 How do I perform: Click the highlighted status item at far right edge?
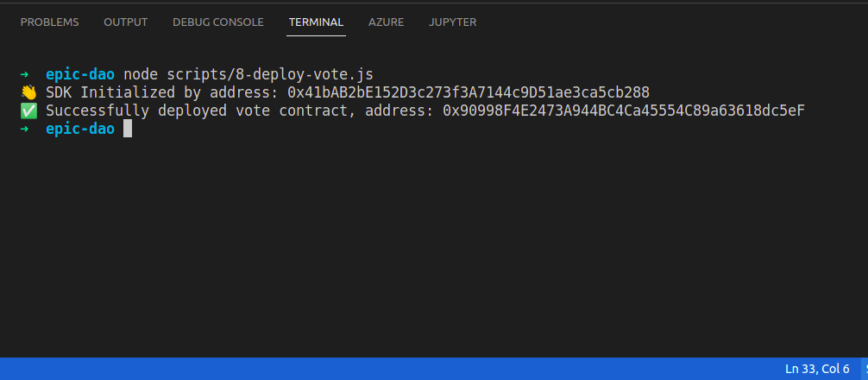click(865, 369)
